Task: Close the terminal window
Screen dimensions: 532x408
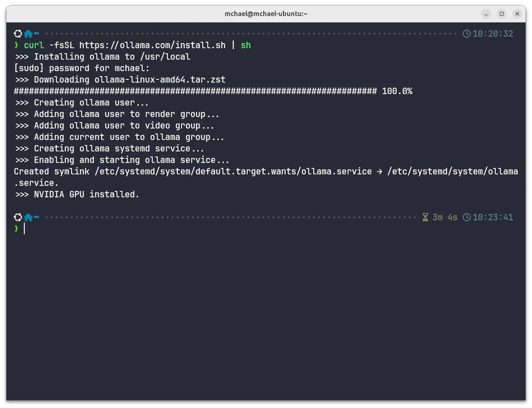Action: (517, 14)
